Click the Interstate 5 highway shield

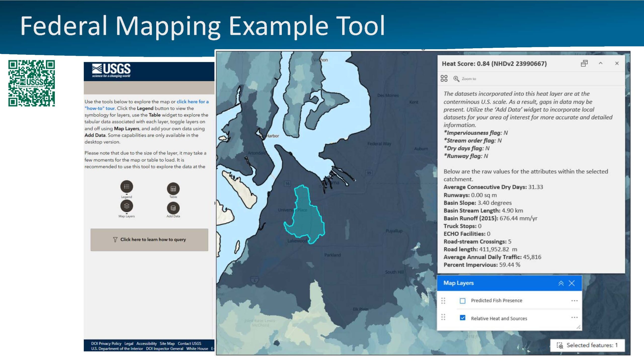point(255,281)
